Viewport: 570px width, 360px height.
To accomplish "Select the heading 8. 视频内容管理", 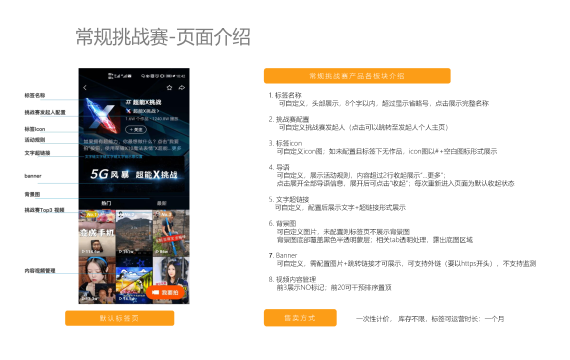I will coord(292,280).
